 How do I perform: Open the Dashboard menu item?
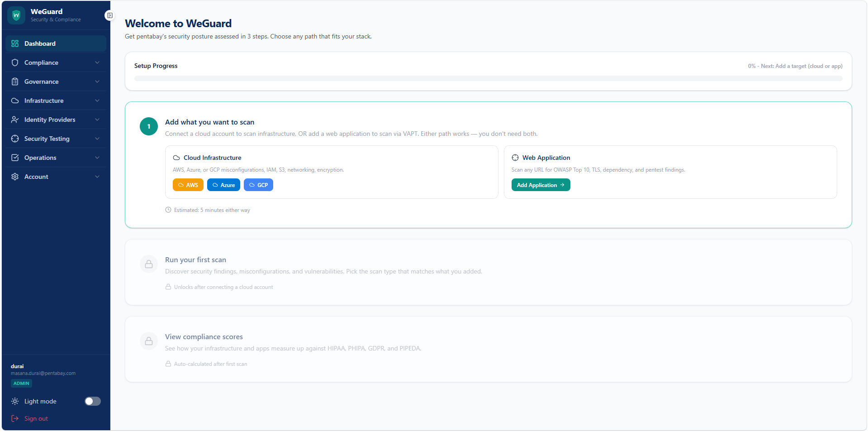pyautogui.click(x=56, y=43)
